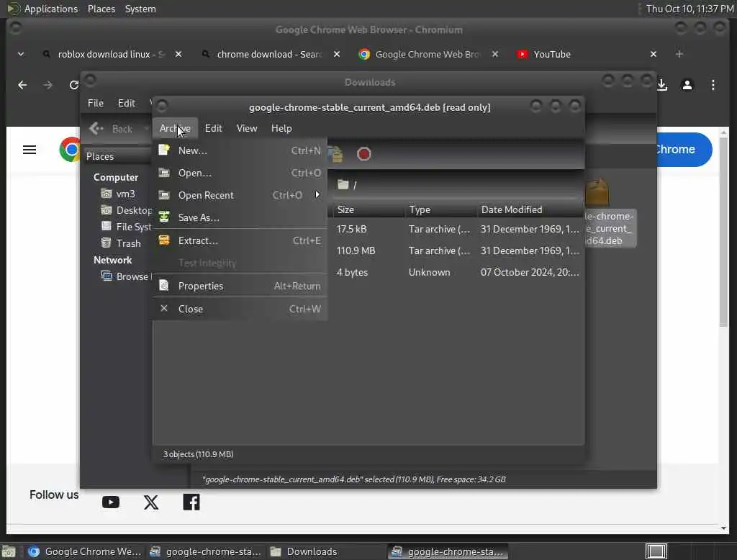Open Desktop in Places sidebar

pyautogui.click(x=126, y=210)
